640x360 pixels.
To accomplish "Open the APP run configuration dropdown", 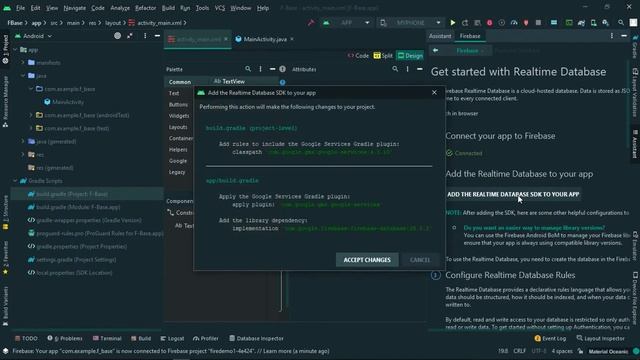I will click(346, 23).
